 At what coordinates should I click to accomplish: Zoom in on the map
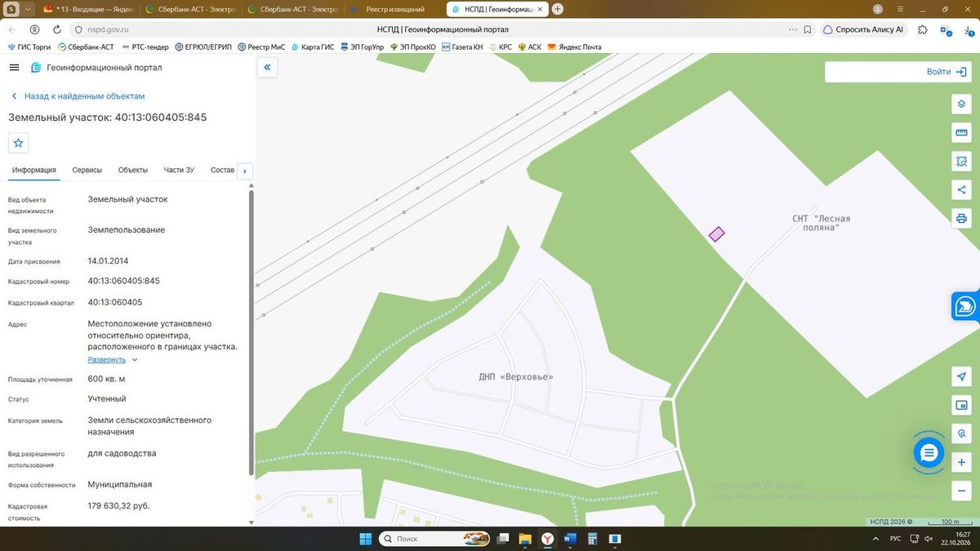pyautogui.click(x=961, y=463)
